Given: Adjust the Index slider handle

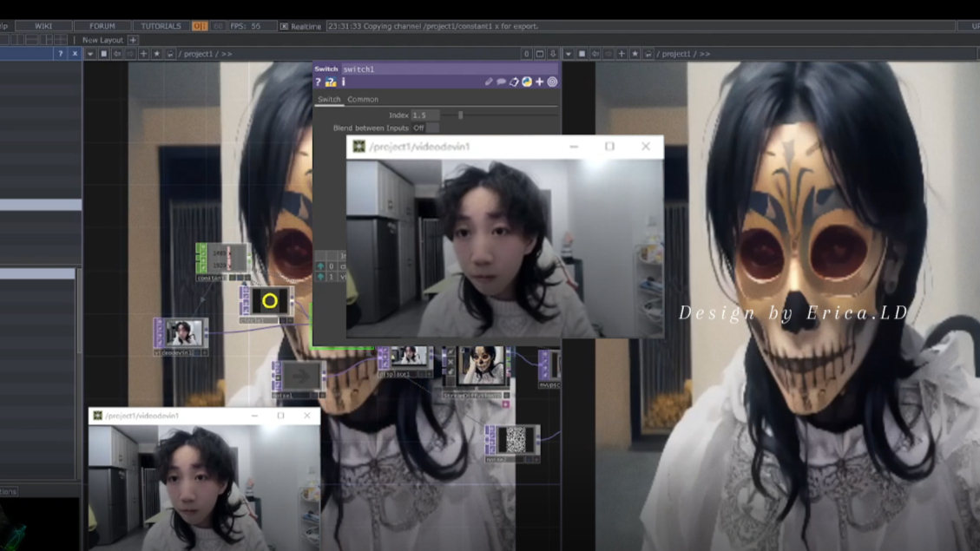Looking at the screenshot, I should pos(461,115).
